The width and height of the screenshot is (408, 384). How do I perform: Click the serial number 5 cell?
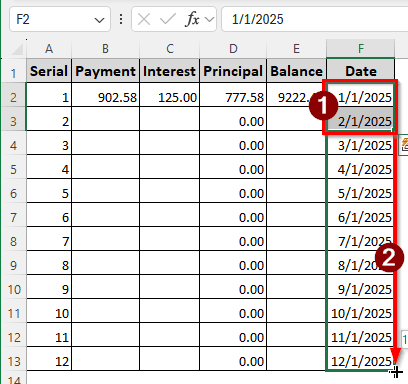(x=49, y=191)
